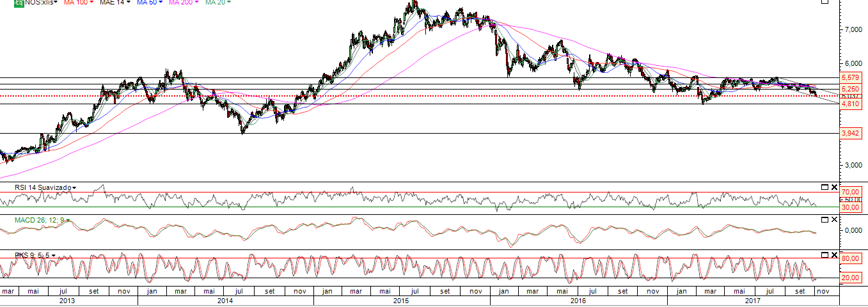Click the 3,000 price axis value
Screen dimensions: 868x307
click(852, 164)
